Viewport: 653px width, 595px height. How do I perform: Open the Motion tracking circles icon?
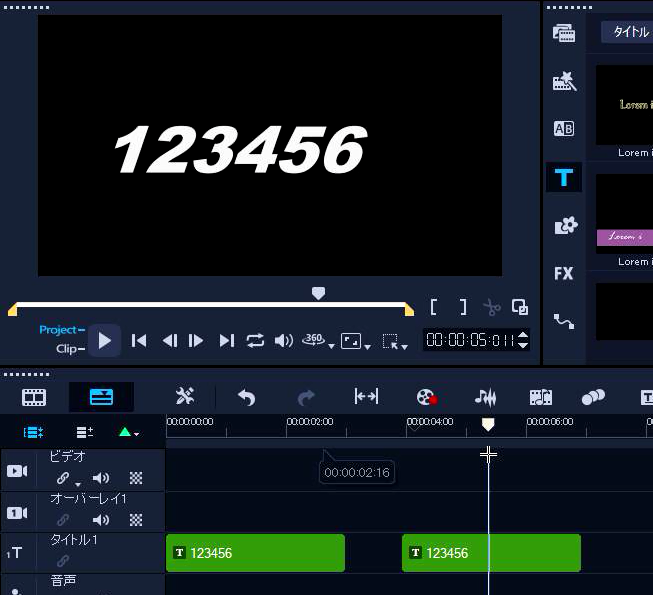pos(593,397)
